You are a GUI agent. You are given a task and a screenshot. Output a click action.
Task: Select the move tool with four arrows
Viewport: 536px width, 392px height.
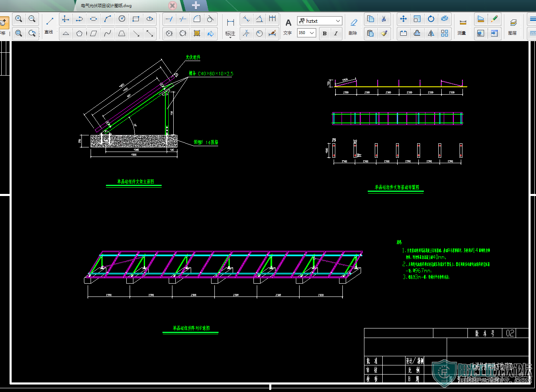point(403,19)
